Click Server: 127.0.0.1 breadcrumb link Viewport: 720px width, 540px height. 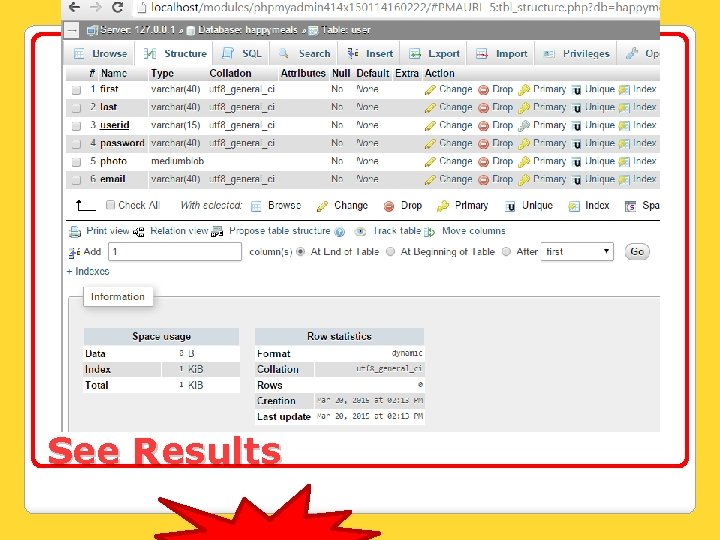click(137, 30)
